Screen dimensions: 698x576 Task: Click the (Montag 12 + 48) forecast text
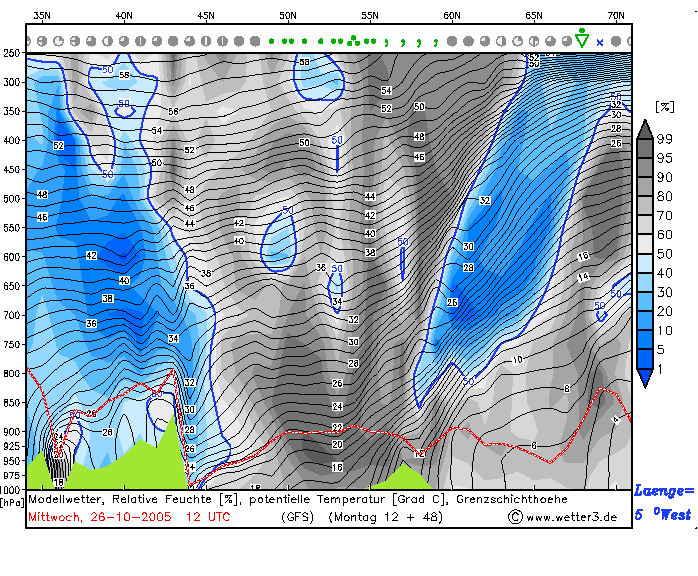[385, 517]
